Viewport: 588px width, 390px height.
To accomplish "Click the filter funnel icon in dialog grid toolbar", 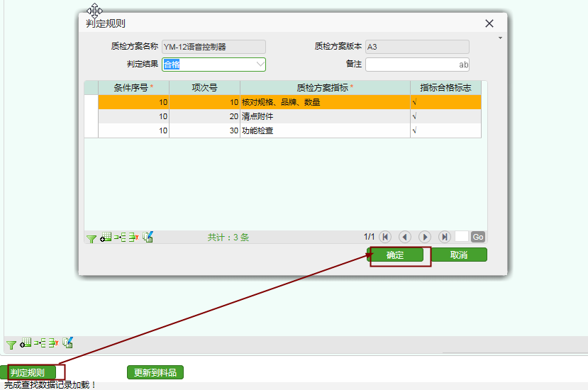I will point(91,238).
